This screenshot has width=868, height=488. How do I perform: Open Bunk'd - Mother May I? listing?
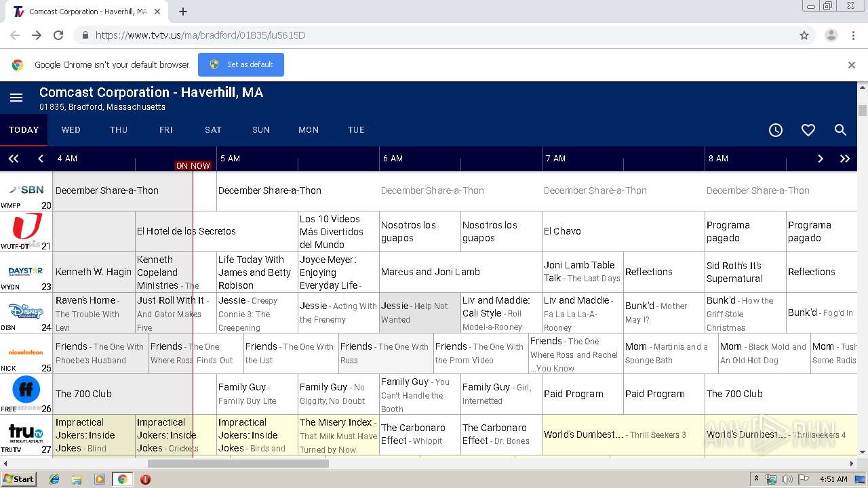(664, 312)
